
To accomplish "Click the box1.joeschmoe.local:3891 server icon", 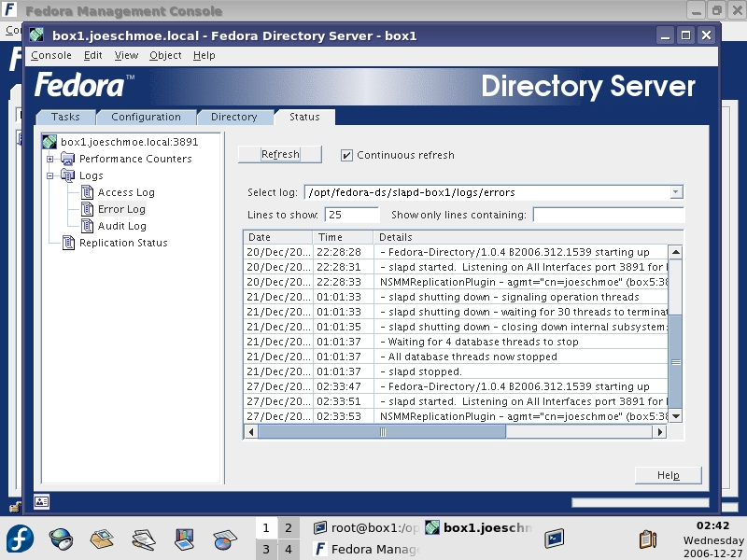I will (x=50, y=142).
